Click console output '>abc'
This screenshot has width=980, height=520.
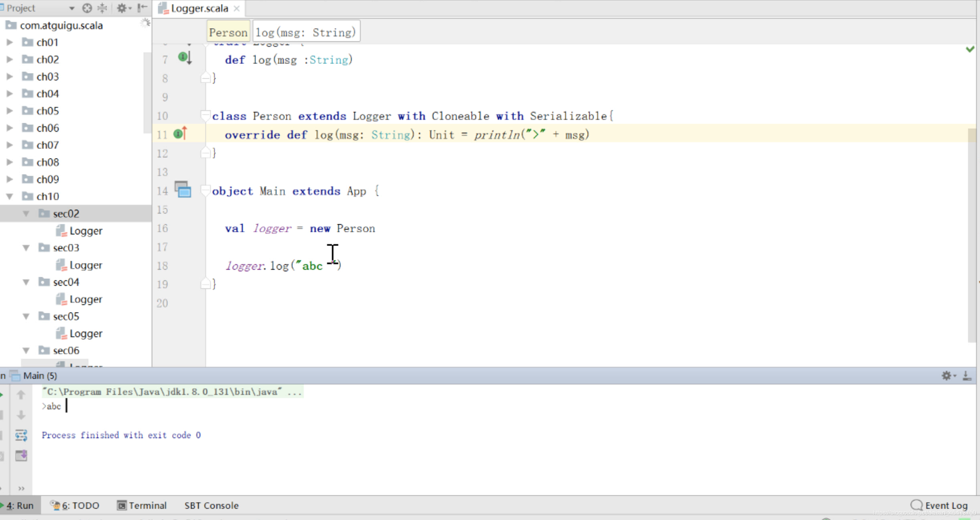[x=51, y=406]
